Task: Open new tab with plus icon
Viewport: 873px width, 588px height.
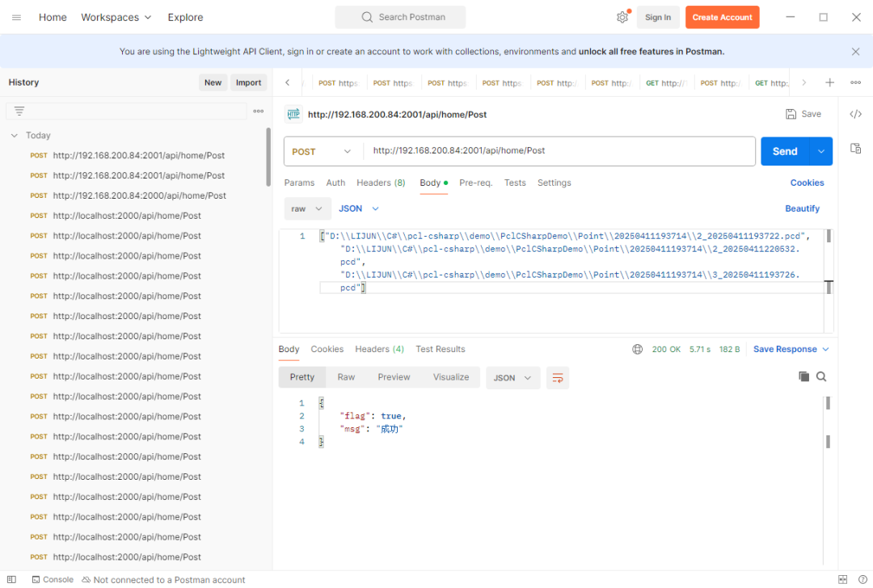Action: 829,82
